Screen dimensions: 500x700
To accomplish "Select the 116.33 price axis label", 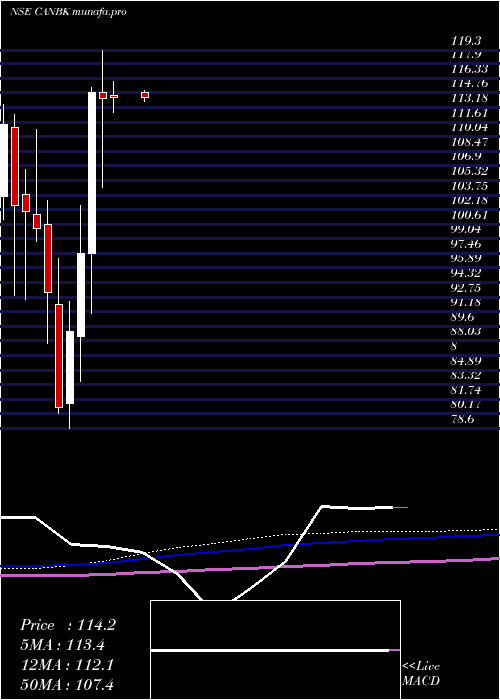I will coord(470,69).
